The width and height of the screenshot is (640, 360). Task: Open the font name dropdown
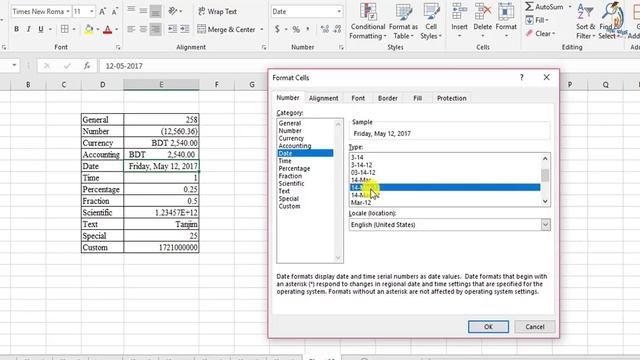68,11
